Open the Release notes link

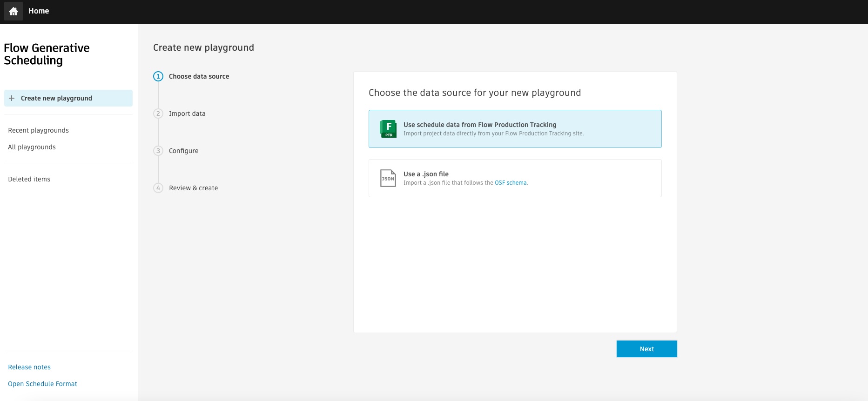click(29, 367)
